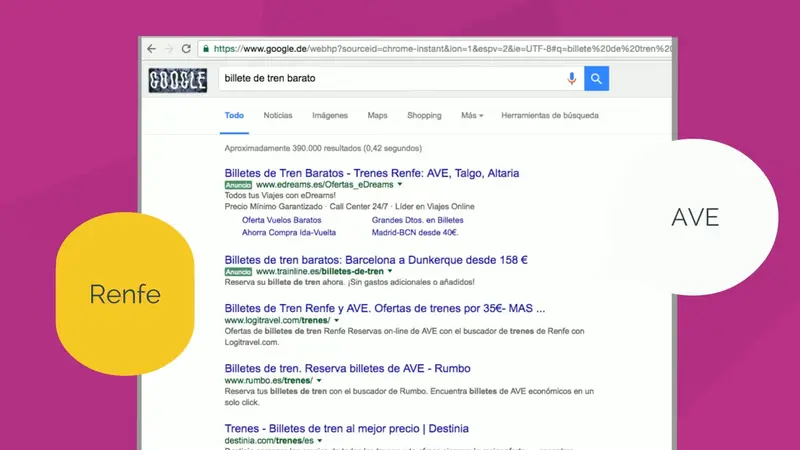Click the blue magnifier search button
The width and height of the screenshot is (800, 450).
596,78
